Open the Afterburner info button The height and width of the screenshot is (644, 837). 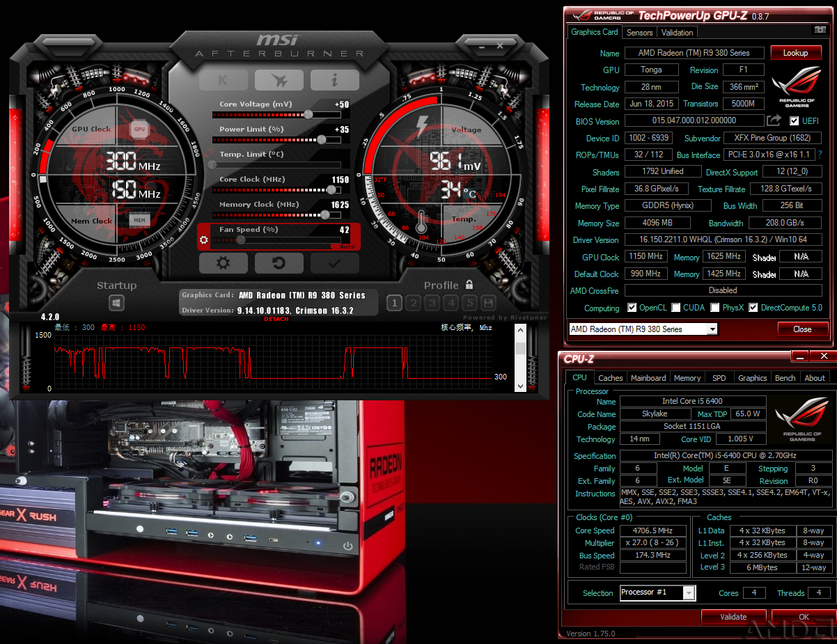(x=334, y=80)
